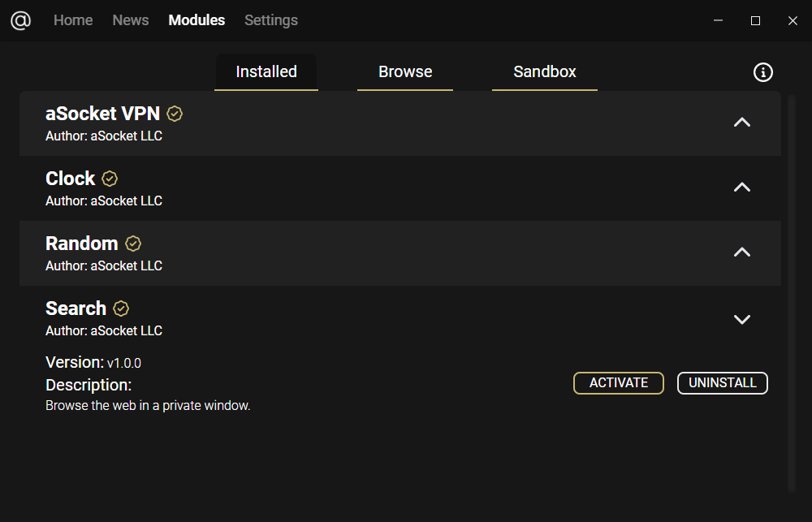Open the Settings page
The width and height of the screenshot is (812, 522).
pos(271,20)
